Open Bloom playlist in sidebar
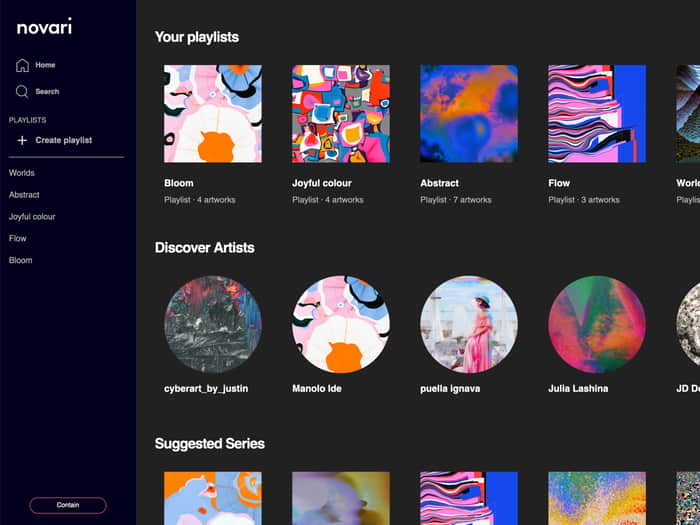The image size is (700, 525). [21, 260]
